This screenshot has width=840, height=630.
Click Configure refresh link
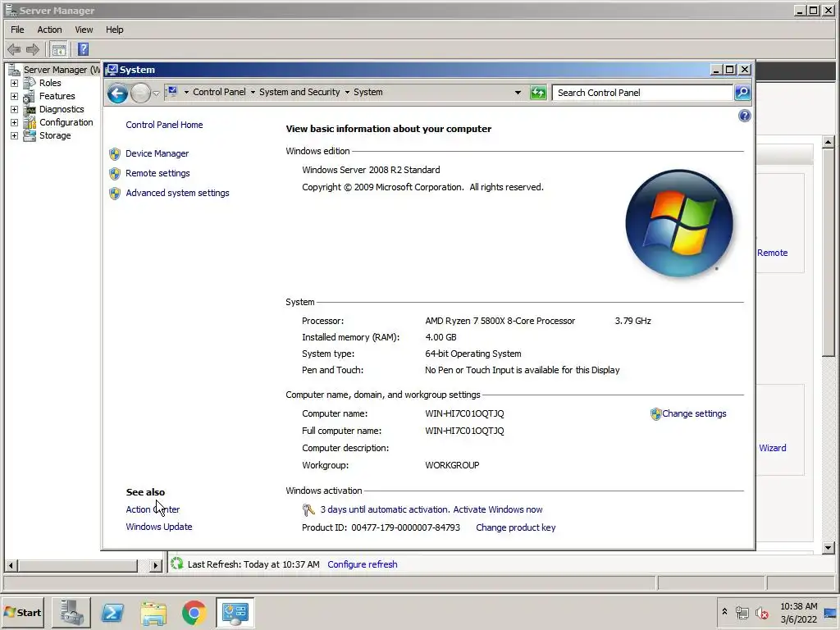coord(362,564)
